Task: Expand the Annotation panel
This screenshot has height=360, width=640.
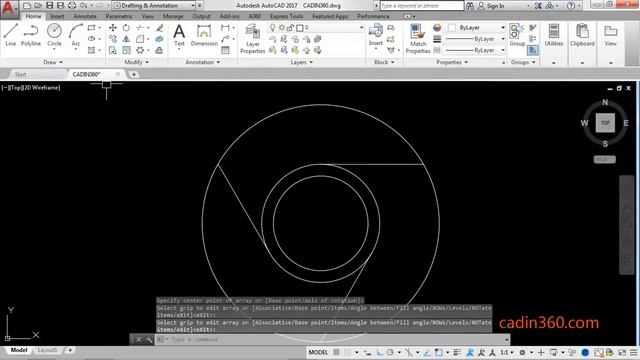Action: tap(203, 62)
